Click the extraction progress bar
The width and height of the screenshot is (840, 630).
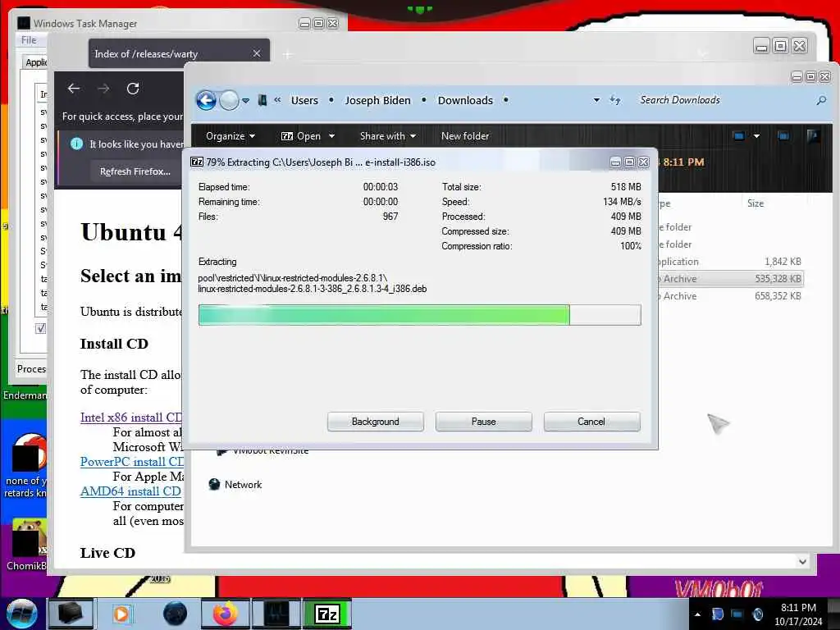[x=419, y=315]
